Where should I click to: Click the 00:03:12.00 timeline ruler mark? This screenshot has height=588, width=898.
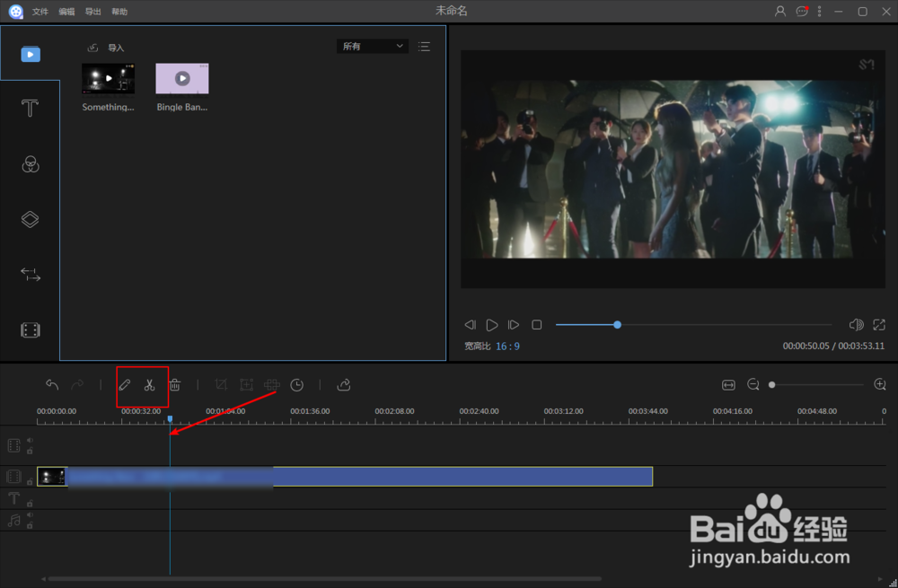pyautogui.click(x=564, y=411)
